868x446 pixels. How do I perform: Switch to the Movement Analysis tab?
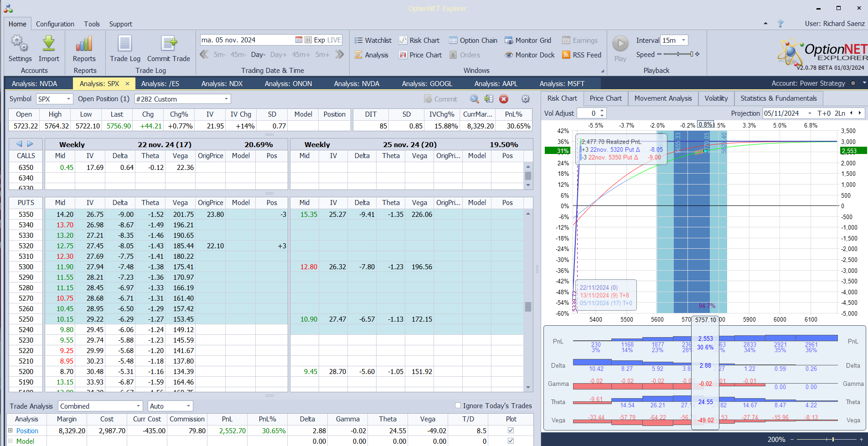point(663,98)
